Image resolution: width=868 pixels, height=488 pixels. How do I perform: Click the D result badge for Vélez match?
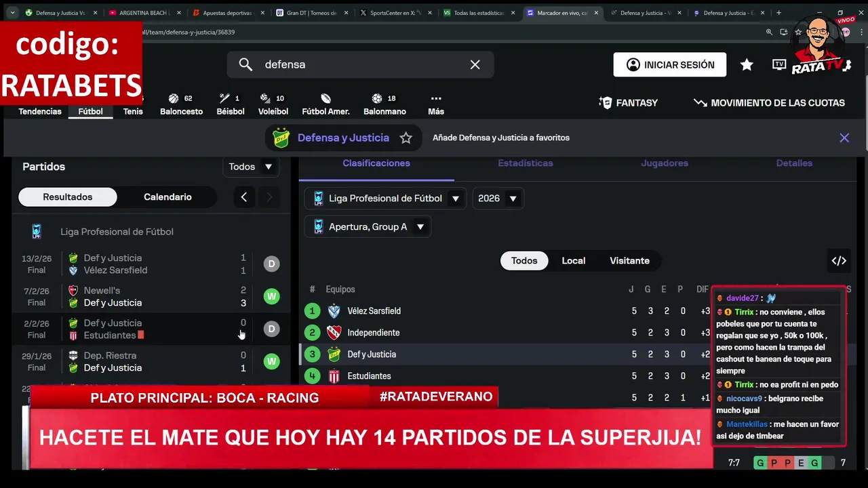tap(271, 264)
